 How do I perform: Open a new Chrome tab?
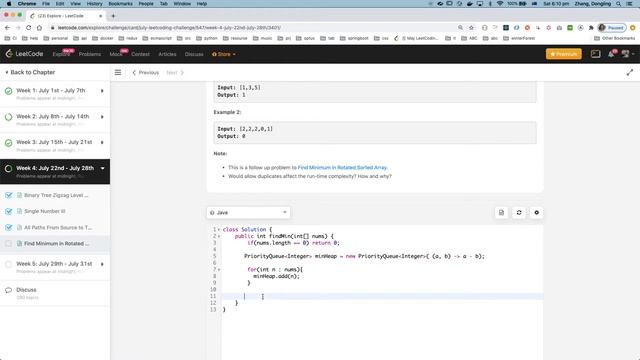click(113, 16)
